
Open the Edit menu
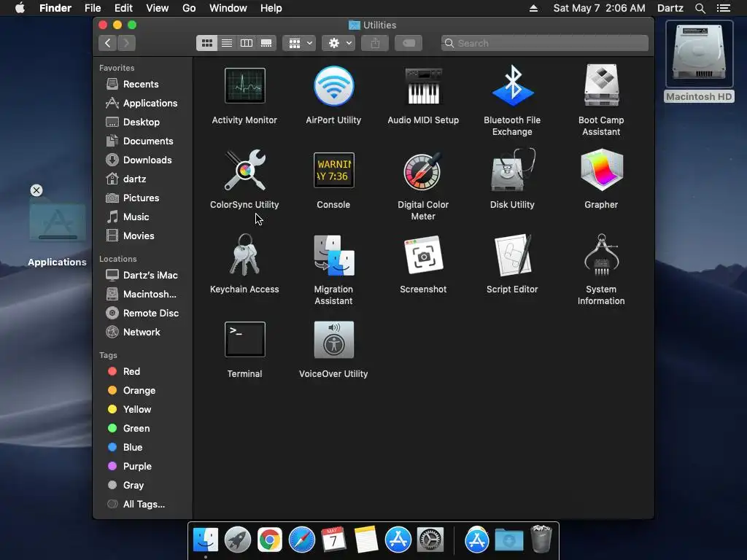[123, 8]
